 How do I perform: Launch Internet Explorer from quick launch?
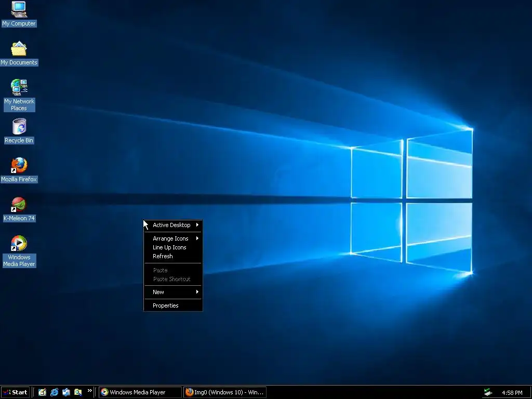[x=54, y=392]
